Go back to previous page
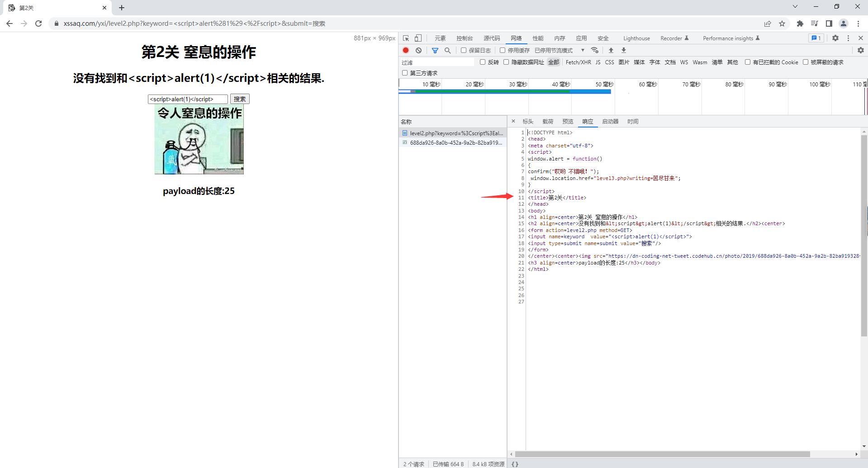This screenshot has width=868, height=468. 9,24
